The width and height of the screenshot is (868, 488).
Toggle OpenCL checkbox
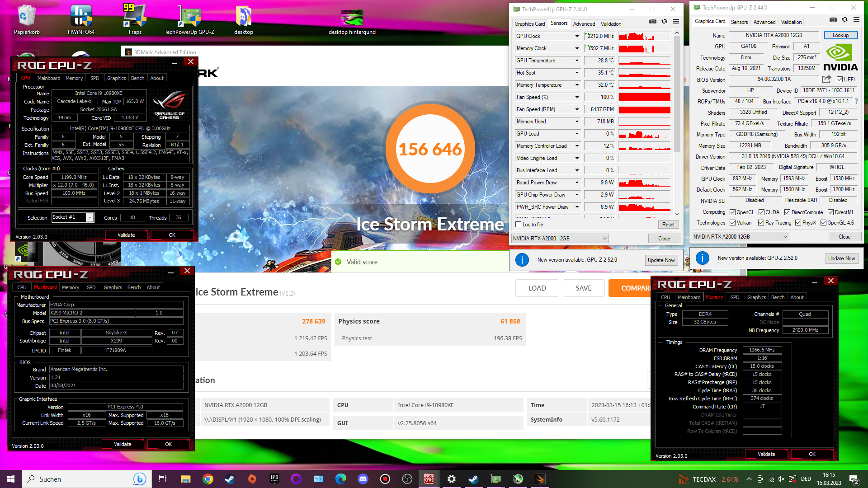732,212
